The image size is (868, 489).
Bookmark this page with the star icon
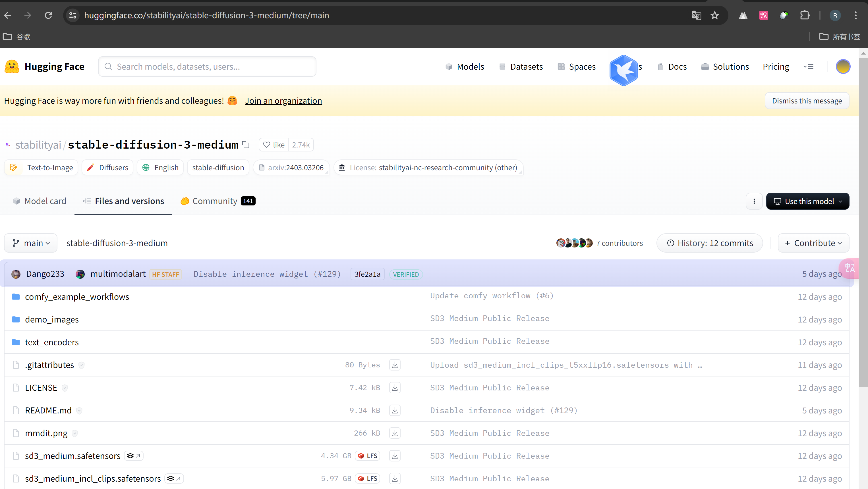click(715, 16)
